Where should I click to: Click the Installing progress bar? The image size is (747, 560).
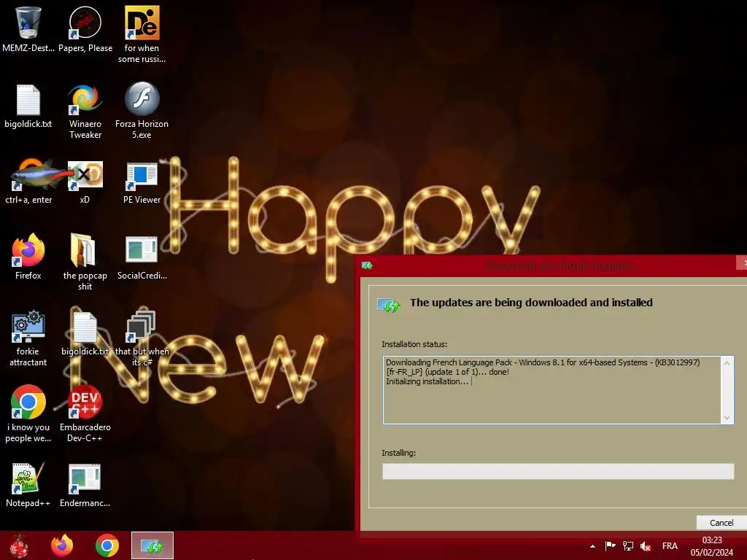[558, 472]
